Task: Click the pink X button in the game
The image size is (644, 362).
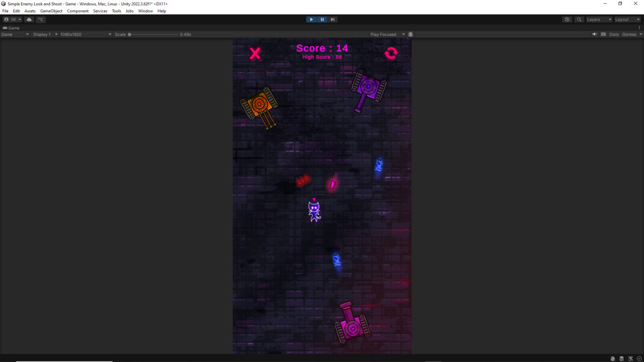Action: [255, 53]
